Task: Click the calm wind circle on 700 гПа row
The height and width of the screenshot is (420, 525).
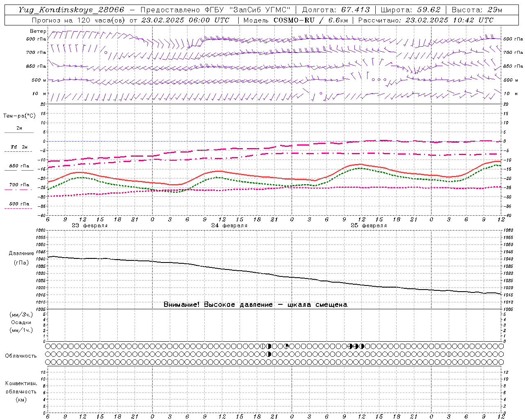Action: coord(106,52)
